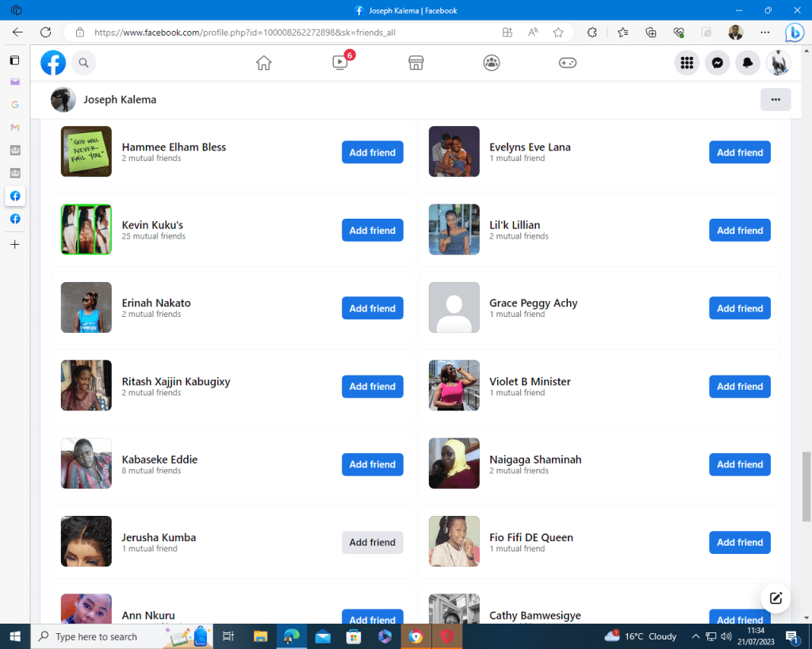Open your account profile picture menu

click(x=778, y=63)
